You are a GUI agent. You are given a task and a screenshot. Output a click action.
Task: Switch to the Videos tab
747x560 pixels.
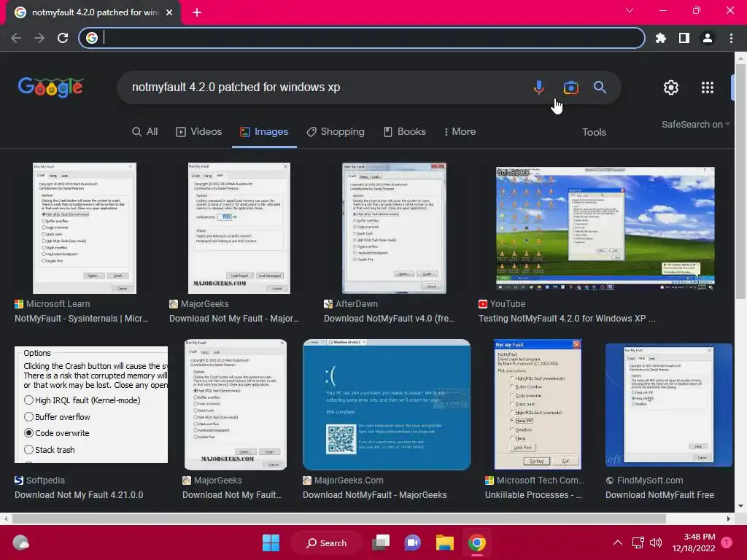(198, 132)
